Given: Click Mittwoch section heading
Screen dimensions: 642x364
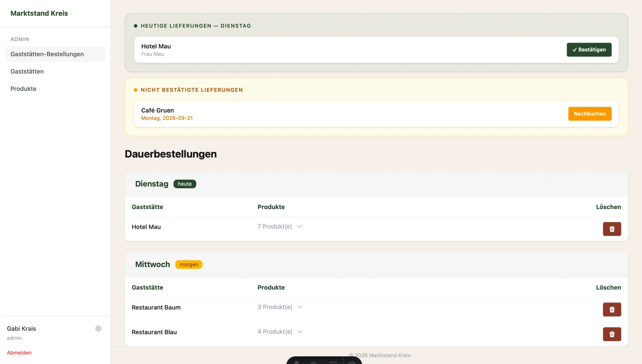Looking at the screenshot, I should [153, 265].
